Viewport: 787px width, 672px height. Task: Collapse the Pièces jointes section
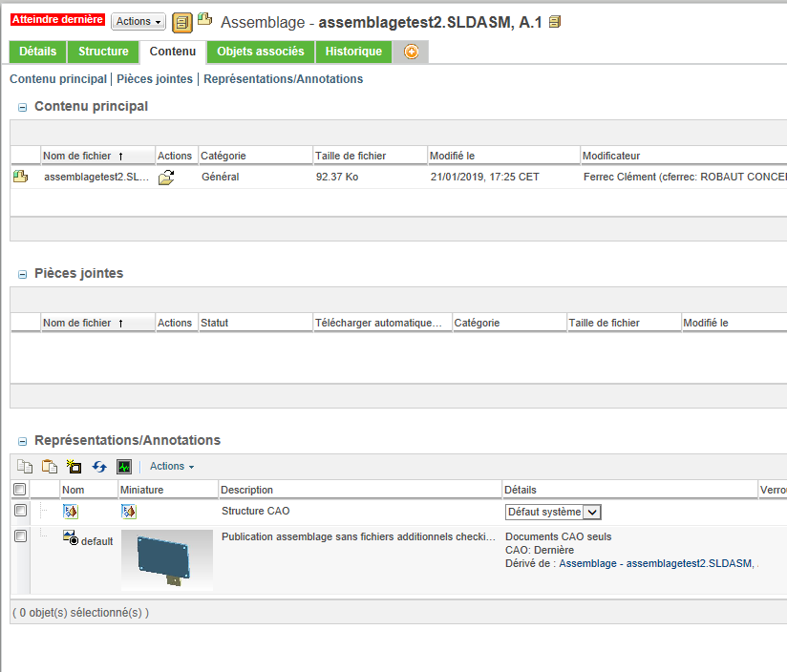22,274
